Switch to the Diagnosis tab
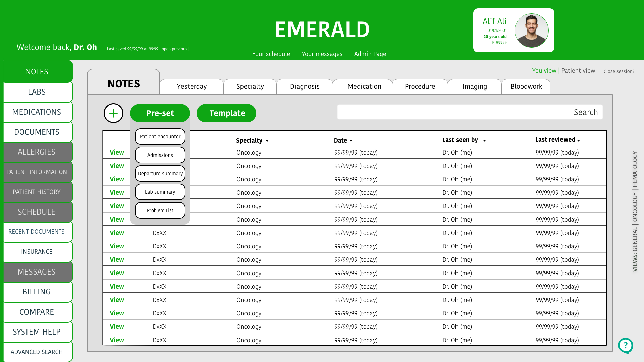644x362 pixels. point(305,86)
